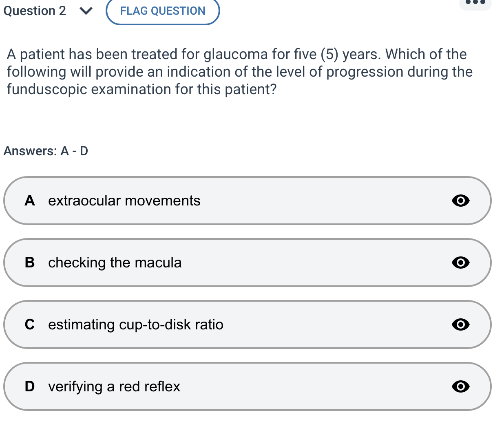
Task: Hit the eye icon beside "estimating cup-to-disk ratio"
Action: (460, 324)
